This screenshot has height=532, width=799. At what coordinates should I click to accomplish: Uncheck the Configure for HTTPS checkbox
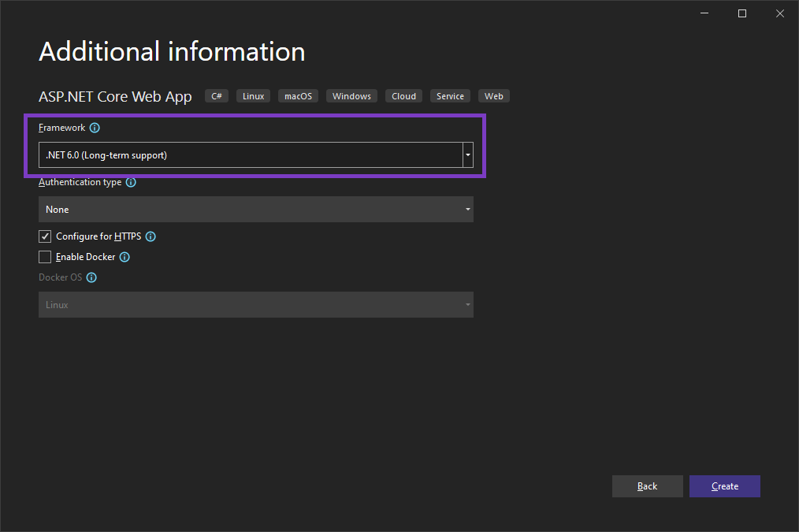tap(45, 236)
